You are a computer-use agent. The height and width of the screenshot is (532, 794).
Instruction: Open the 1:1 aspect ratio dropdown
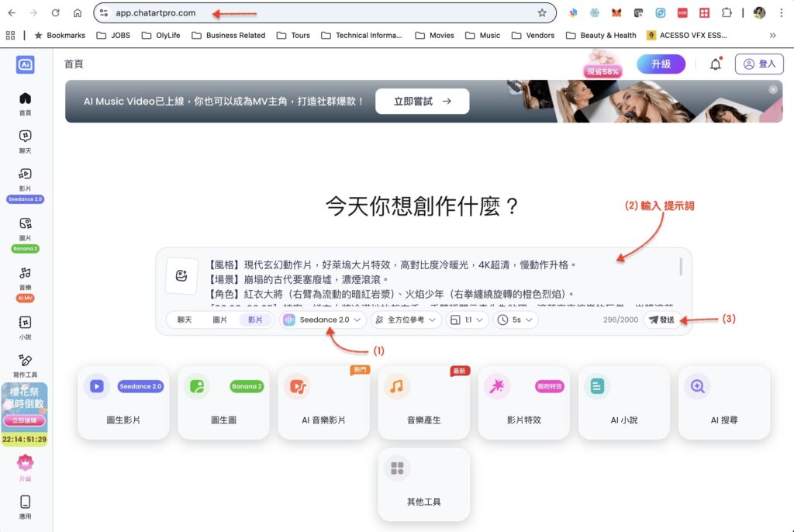[x=467, y=320]
